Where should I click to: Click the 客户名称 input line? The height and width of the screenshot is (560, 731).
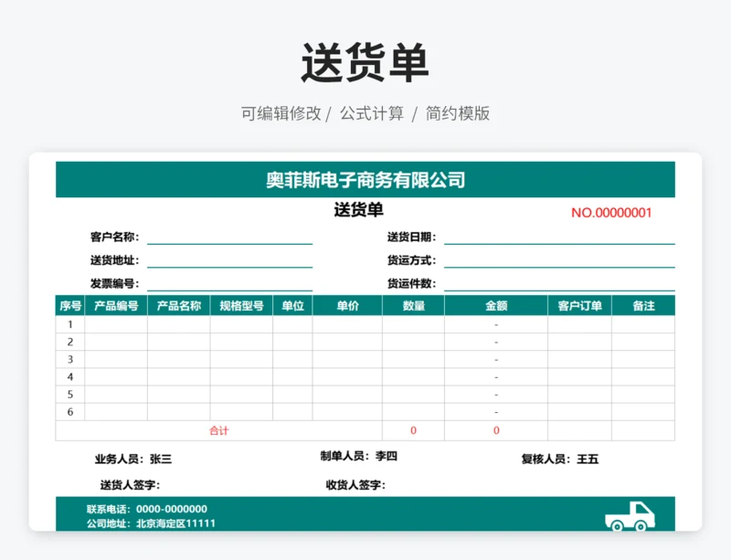tap(230, 238)
